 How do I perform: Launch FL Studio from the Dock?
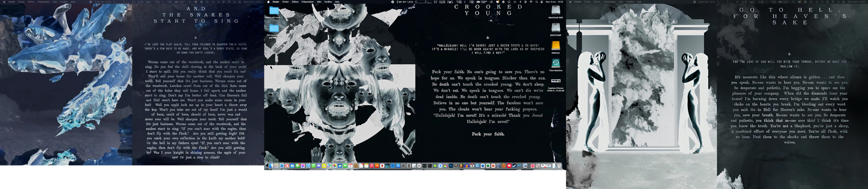tap(461, 166)
